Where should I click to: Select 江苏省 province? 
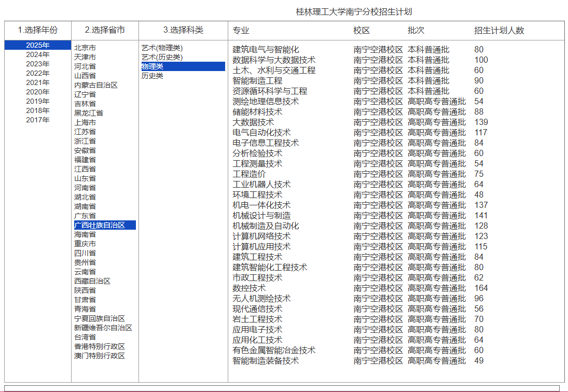coord(85,132)
